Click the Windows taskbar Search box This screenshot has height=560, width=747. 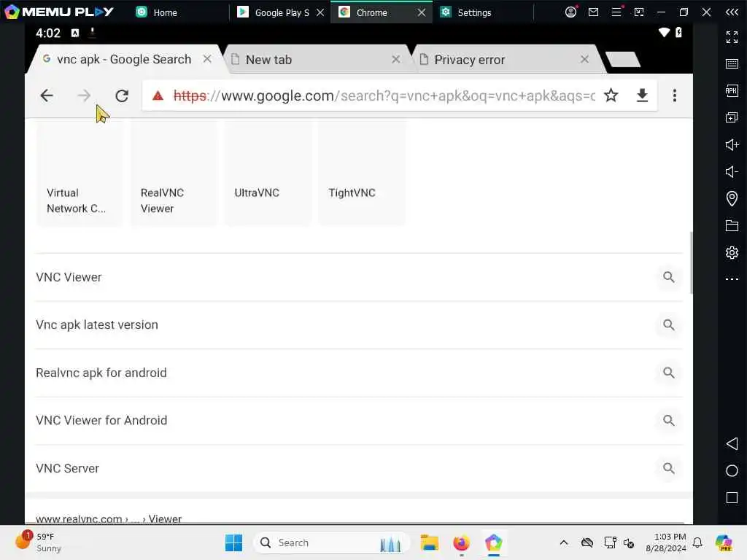click(x=332, y=542)
